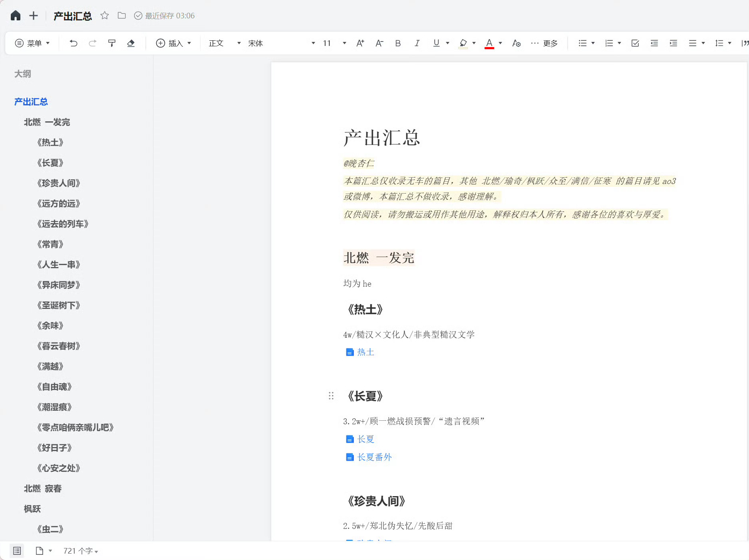Toggle bold formatting
This screenshot has height=560, width=749.
click(398, 43)
